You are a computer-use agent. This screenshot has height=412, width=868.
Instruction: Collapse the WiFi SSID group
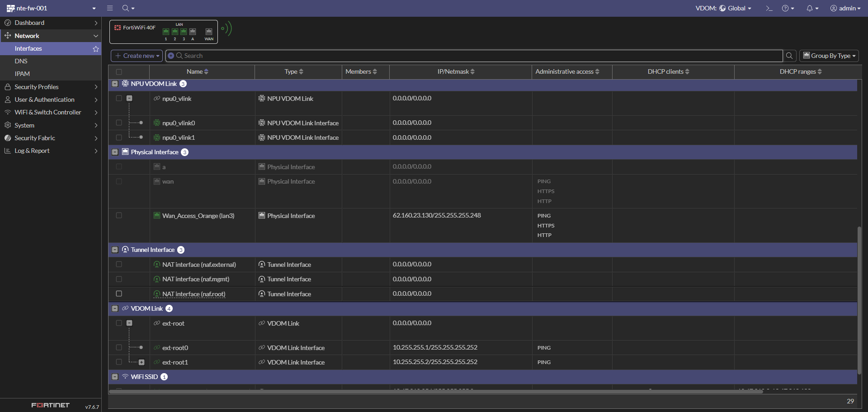pos(115,377)
